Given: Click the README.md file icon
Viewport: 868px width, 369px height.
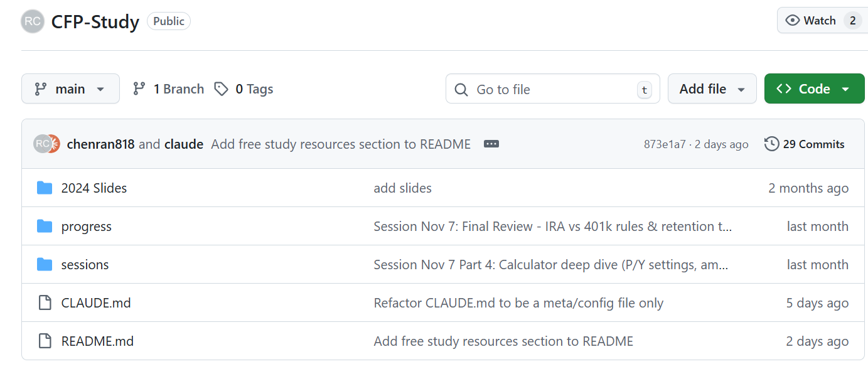Looking at the screenshot, I should [45, 341].
